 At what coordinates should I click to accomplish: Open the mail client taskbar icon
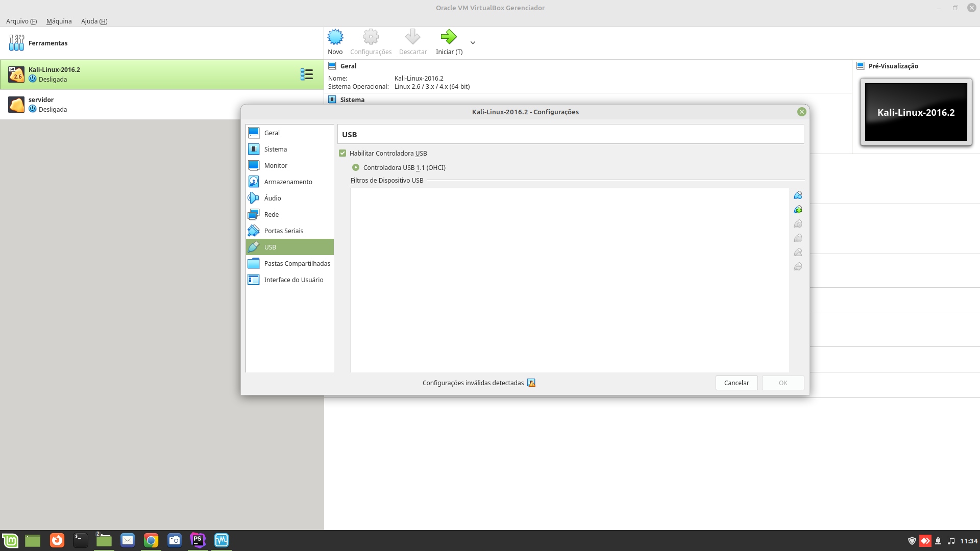[x=128, y=540]
